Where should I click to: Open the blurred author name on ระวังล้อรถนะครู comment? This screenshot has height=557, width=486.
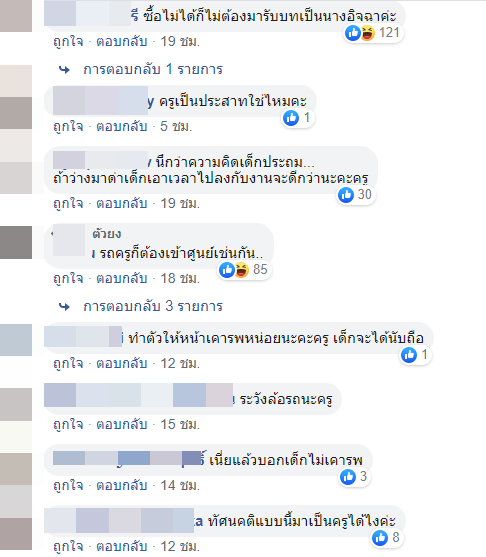coord(139,395)
